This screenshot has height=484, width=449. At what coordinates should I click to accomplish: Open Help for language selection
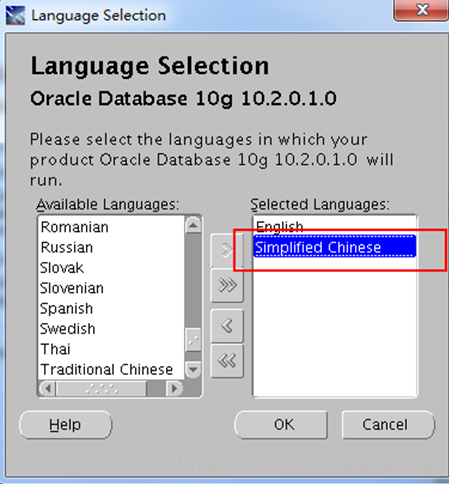click(x=66, y=425)
